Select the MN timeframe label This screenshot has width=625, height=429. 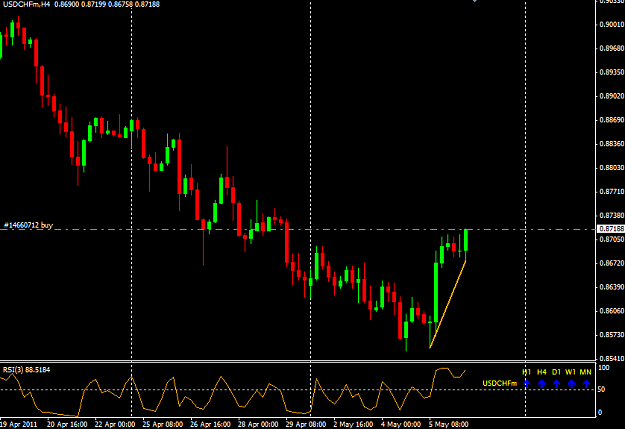point(586,372)
